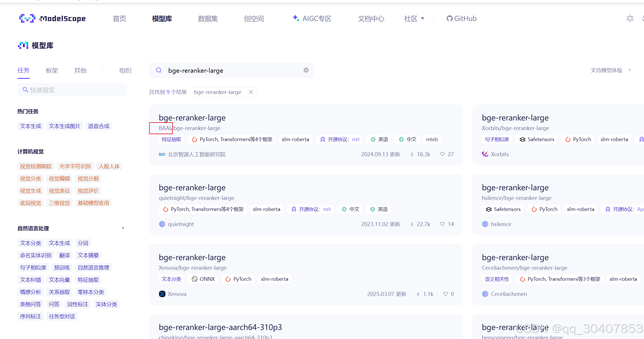644x339 pixels.
Task: Open GitHub from the navigation bar
Action: point(461,18)
